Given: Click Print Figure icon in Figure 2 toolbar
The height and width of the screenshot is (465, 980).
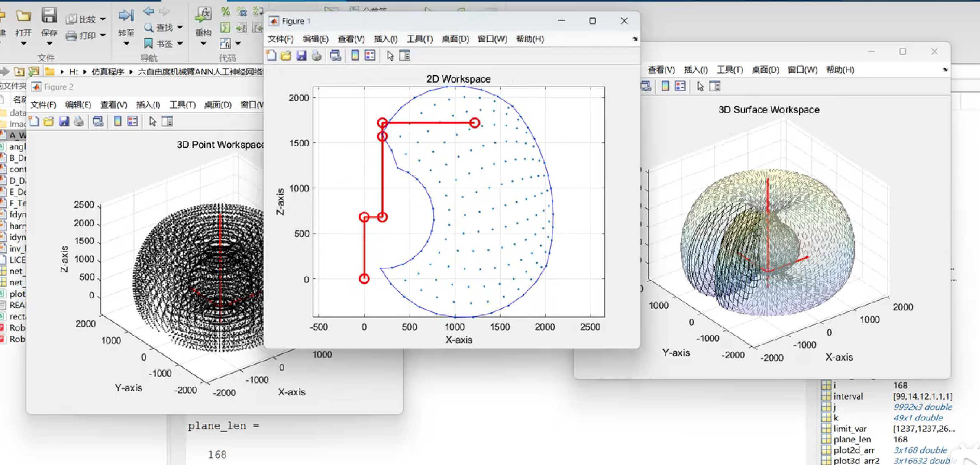Looking at the screenshot, I should click(x=79, y=121).
